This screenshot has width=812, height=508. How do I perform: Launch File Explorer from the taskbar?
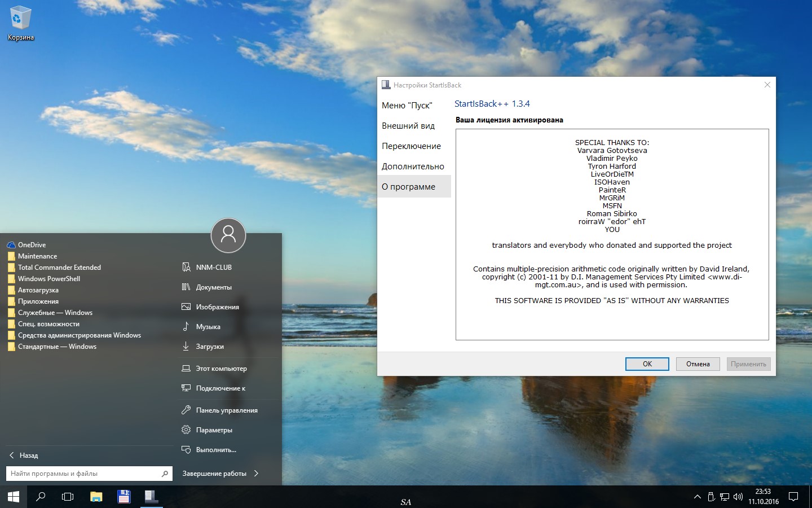96,497
